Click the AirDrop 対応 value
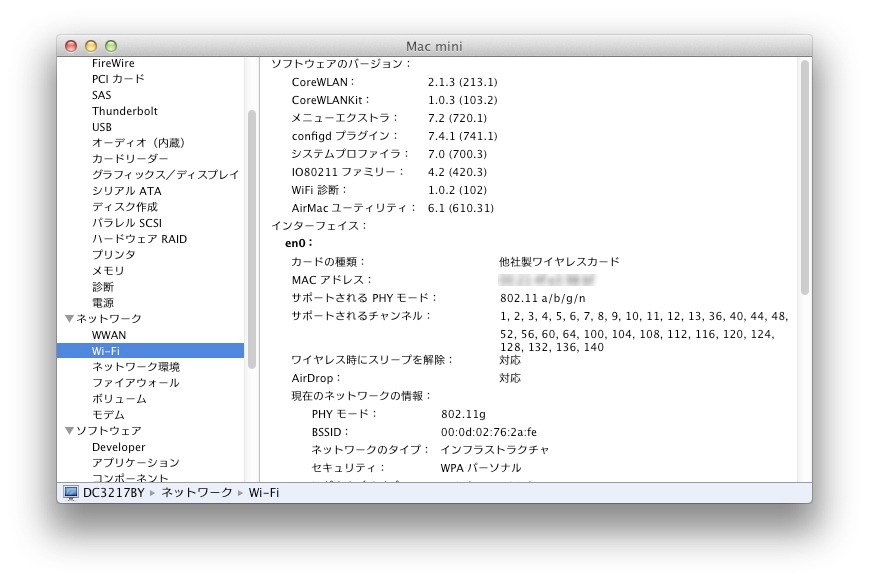The height and width of the screenshot is (582, 869). click(510, 378)
